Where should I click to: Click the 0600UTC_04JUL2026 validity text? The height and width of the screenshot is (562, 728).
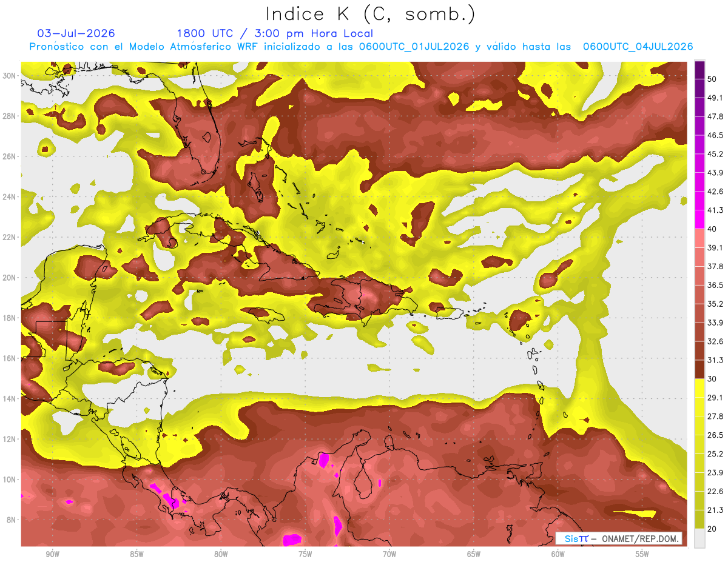(x=638, y=47)
